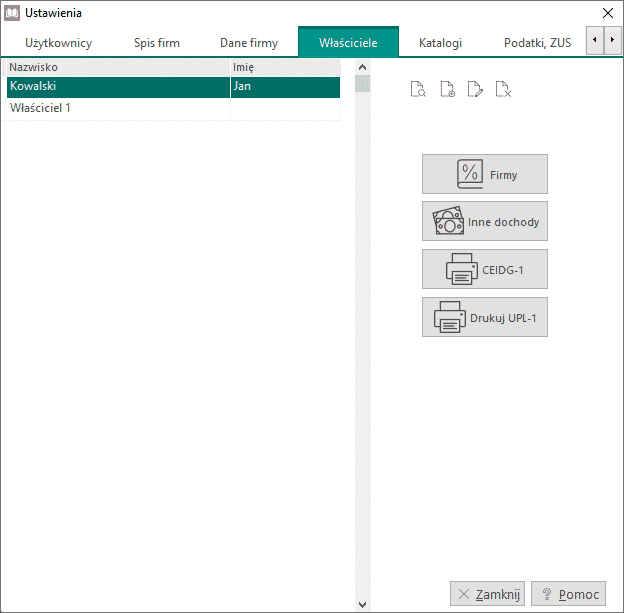This screenshot has height=613, width=624.
Task: Click the Nazwisko column header
Action: point(118,67)
